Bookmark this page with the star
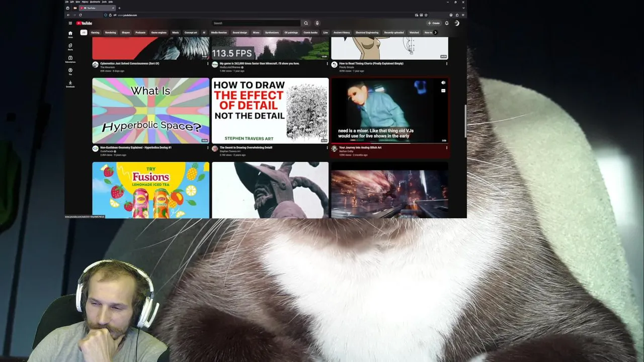The height and width of the screenshot is (362, 644). pyautogui.click(x=426, y=15)
